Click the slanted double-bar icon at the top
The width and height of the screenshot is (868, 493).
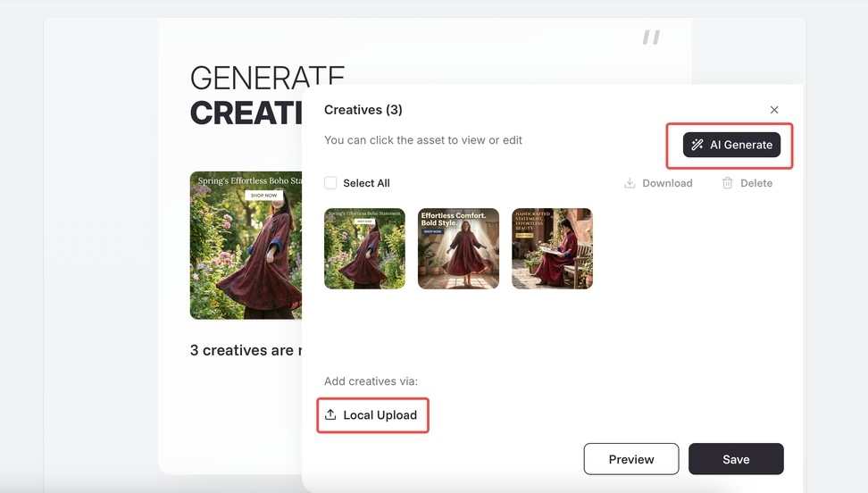pyautogui.click(x=651, y=38)
